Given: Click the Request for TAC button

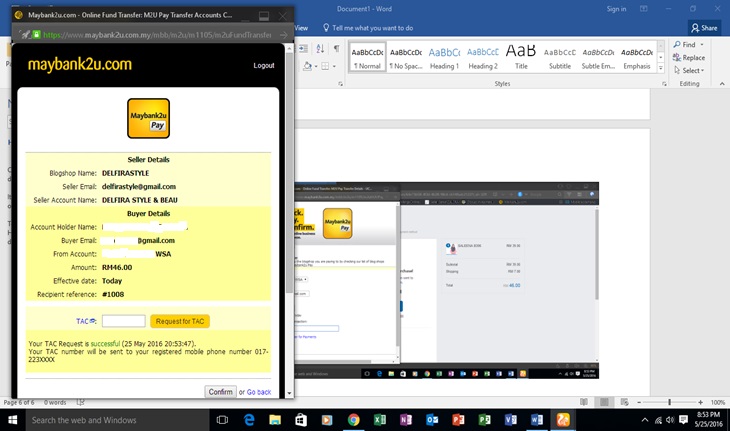Looking at the screenshot, I should (180, 321).
